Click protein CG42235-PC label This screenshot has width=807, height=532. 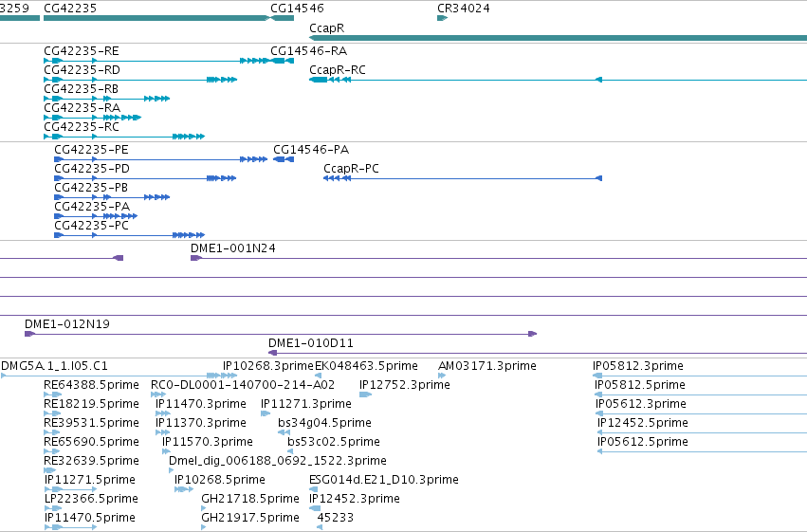92,226
